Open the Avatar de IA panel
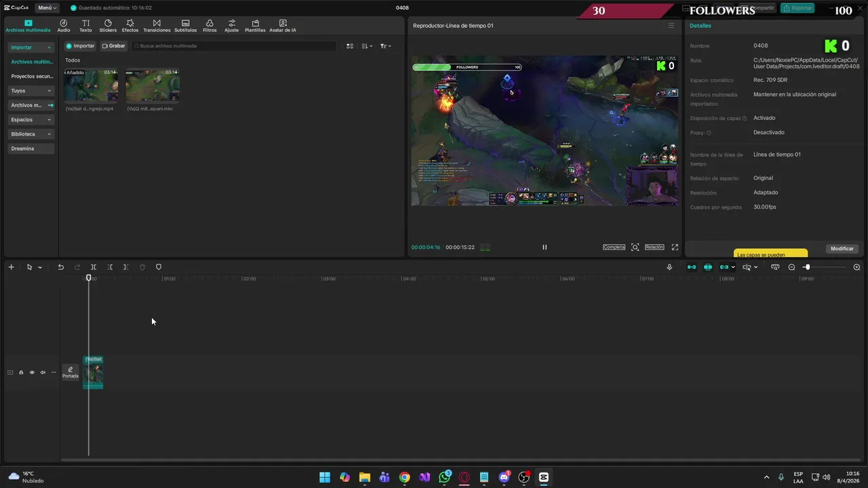This screenshot has width=868, height=488. [x=283, y=26]
